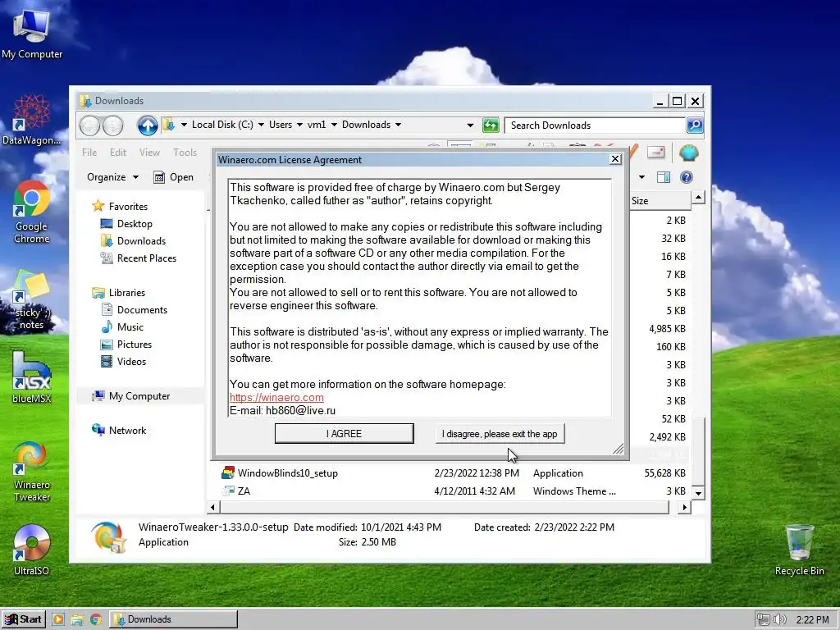Click the network tray icon
This screenshot has height=630, width=840.
pos(764,619)
